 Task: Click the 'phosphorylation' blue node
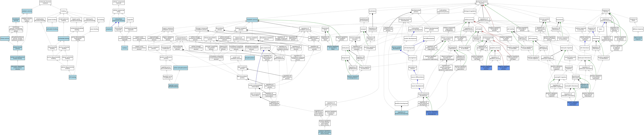[x=250, y=58]
